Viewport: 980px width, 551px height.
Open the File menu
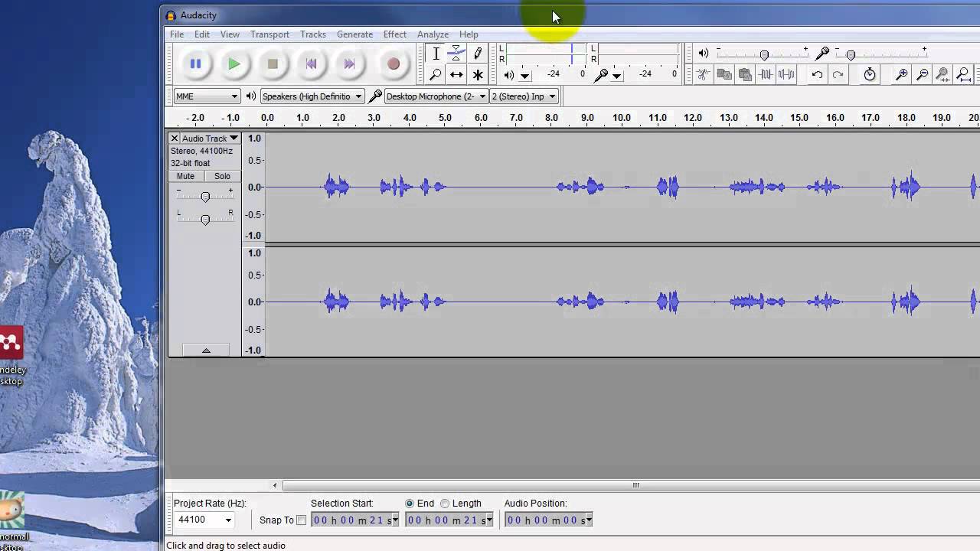(177, 34)
